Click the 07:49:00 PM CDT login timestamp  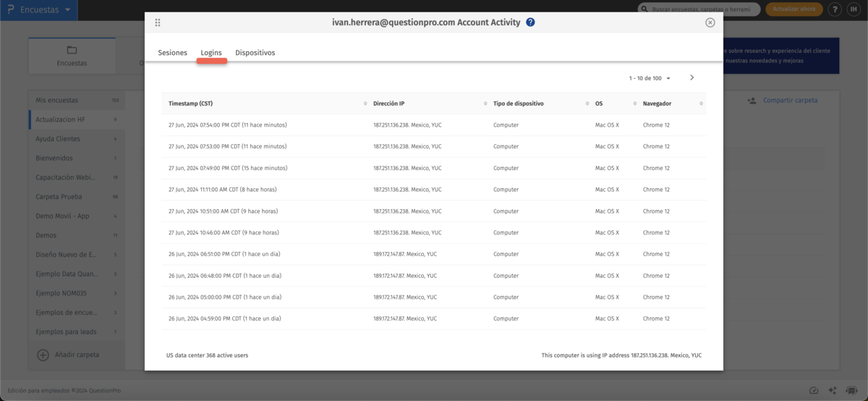tap(227, 168)
